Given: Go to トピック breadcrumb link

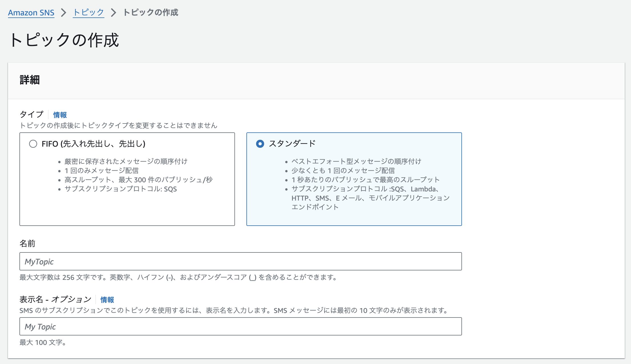Looking at the screenshot, I should 89,13.
